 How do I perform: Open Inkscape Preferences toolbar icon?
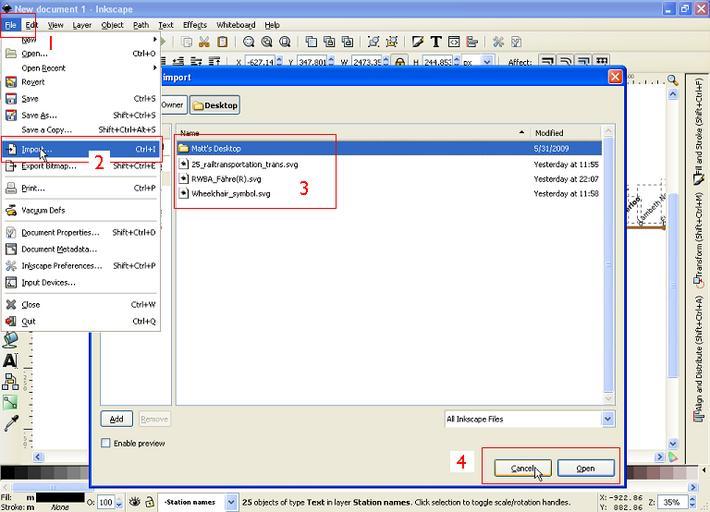coord(498,42)
